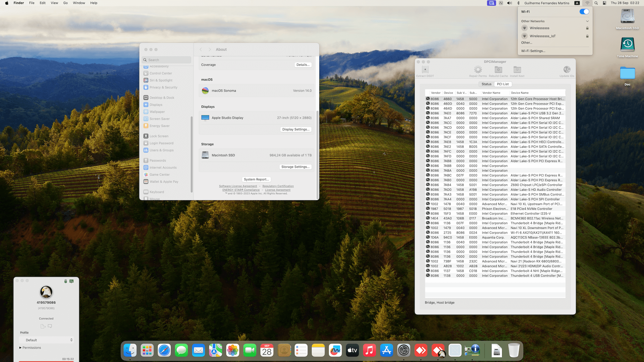This screenshot has width=644, height=362.
Task: Click the System Settings search field
Action: (167, 60)
